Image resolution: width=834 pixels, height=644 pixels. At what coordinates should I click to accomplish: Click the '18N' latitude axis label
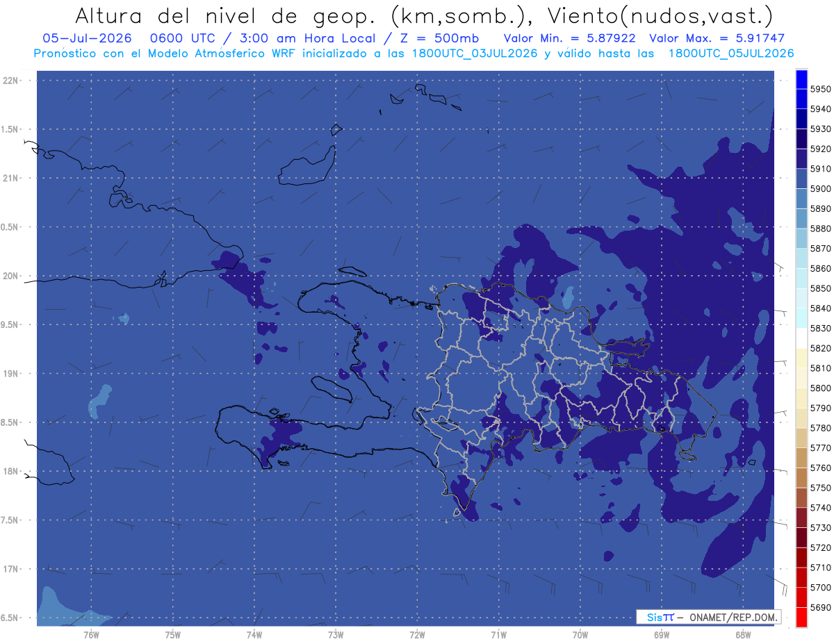(x=10, y=471)
